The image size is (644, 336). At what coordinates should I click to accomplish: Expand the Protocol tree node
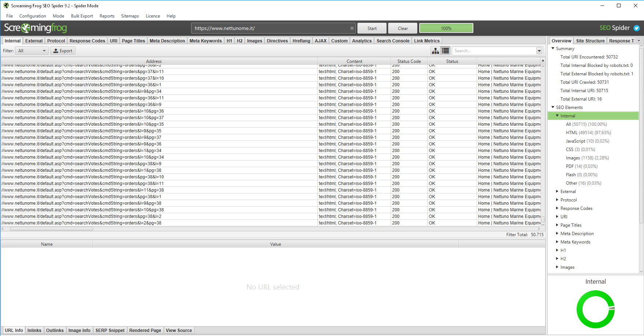click(x=557, y=200)
